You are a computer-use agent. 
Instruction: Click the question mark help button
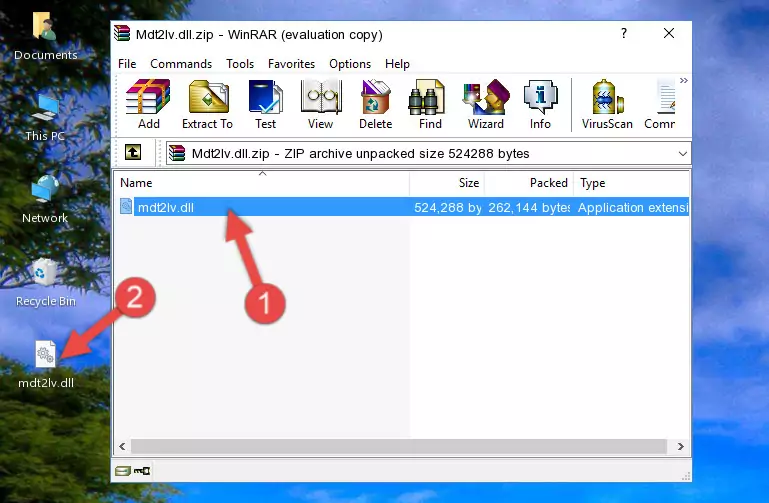point(624,33)
